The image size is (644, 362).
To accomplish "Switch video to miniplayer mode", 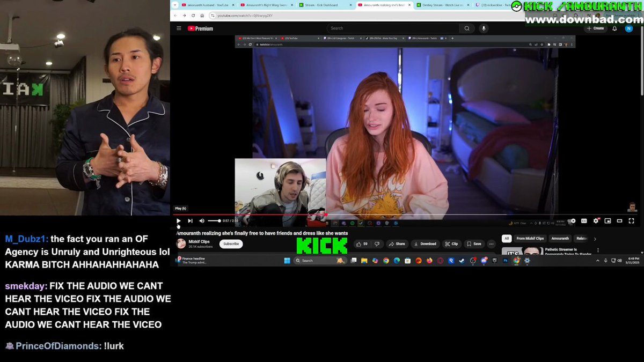I will (608, 220).
